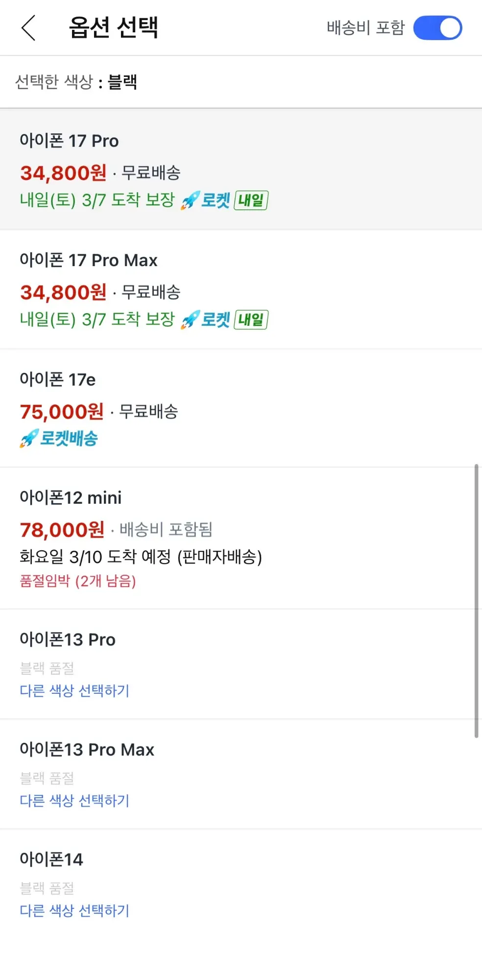The height and width of the screenshot is (980, 482).
Task: Click 다른 색상 선택하기 under 아이폰13 Pro Max
Action: [x=74, y=801]
